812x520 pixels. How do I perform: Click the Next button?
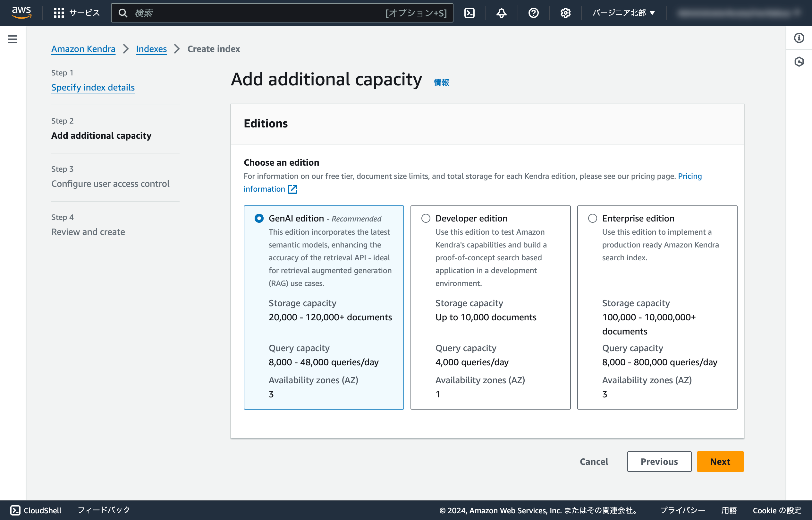(720, 462)
